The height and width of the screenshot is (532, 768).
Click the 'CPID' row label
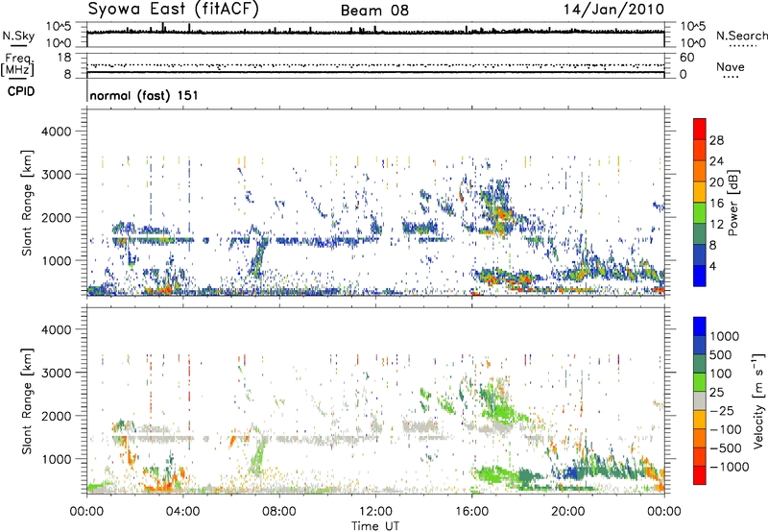(21, 91)
